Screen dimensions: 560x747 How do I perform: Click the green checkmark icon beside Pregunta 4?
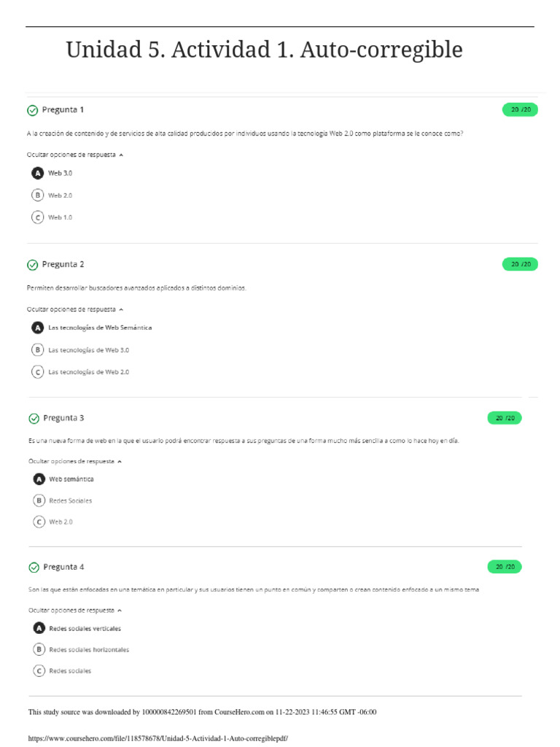pos(34,567)
